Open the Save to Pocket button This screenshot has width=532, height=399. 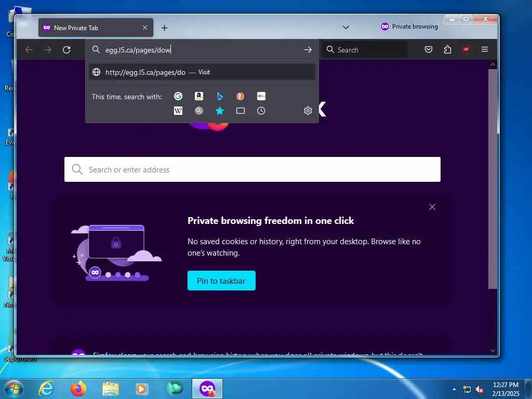coord(429,50)
